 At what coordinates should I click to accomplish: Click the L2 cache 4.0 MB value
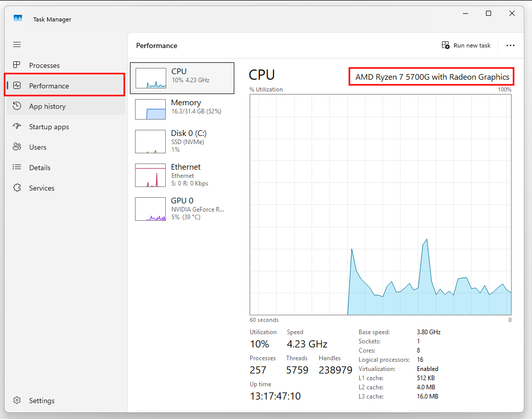coord(426,387)
